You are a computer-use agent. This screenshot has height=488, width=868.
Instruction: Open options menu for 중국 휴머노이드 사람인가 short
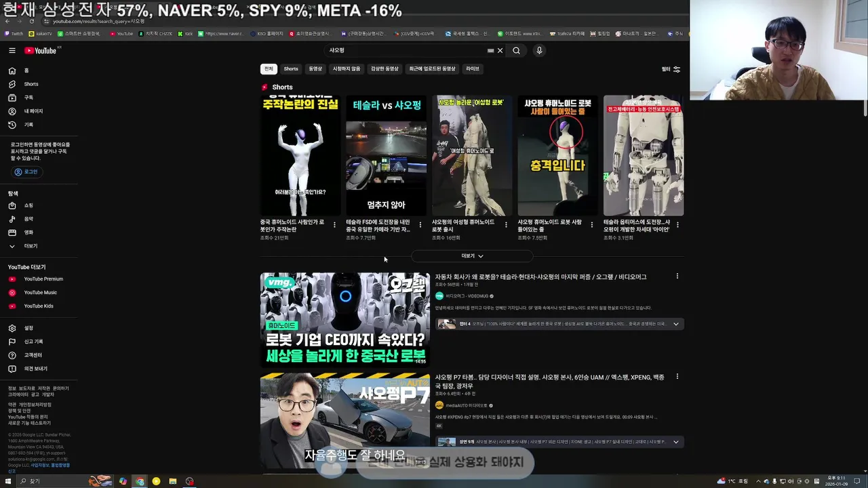point(334,225)
